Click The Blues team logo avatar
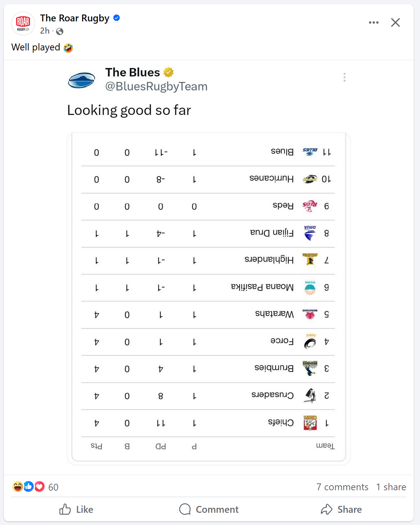The height and width of the screenshot is (525, 420). pyautogui.click(x=81, y=80)
